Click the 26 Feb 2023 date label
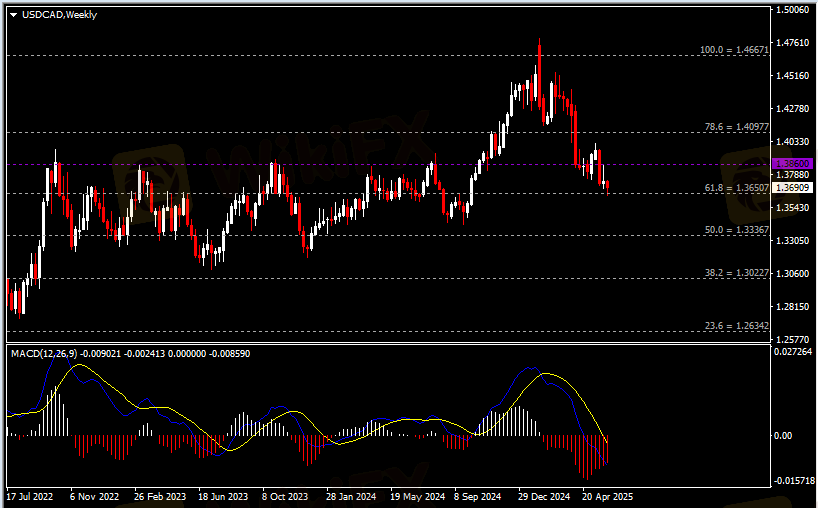The height and width of the screenshot is (508, 818). coord(160,497)
